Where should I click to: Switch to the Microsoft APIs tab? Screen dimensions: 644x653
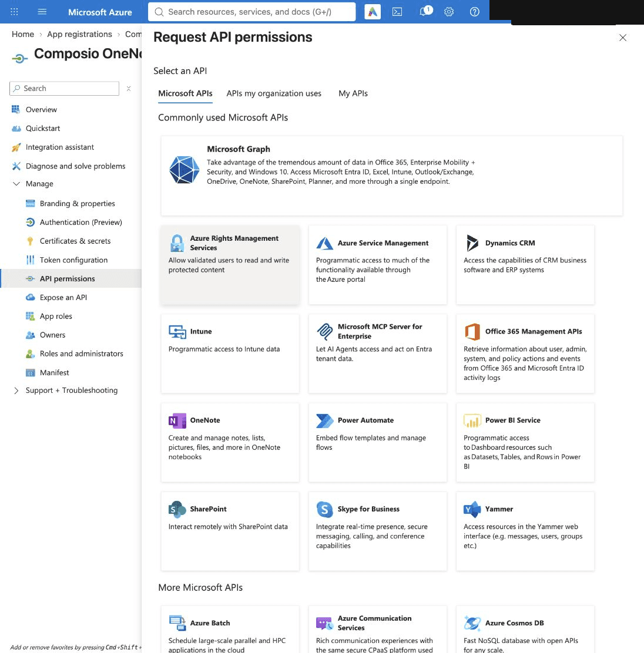(185, 93)
